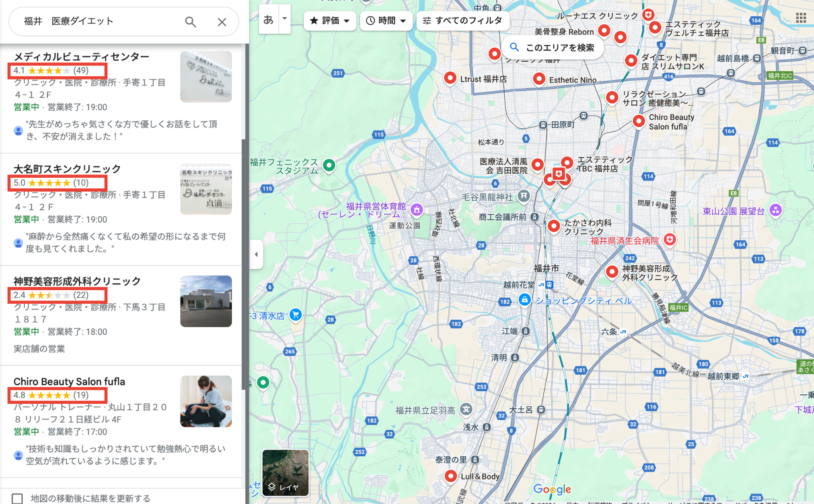Click the search magnifier icon
Viewport: 814px width, 504px height.
[191, 22]
